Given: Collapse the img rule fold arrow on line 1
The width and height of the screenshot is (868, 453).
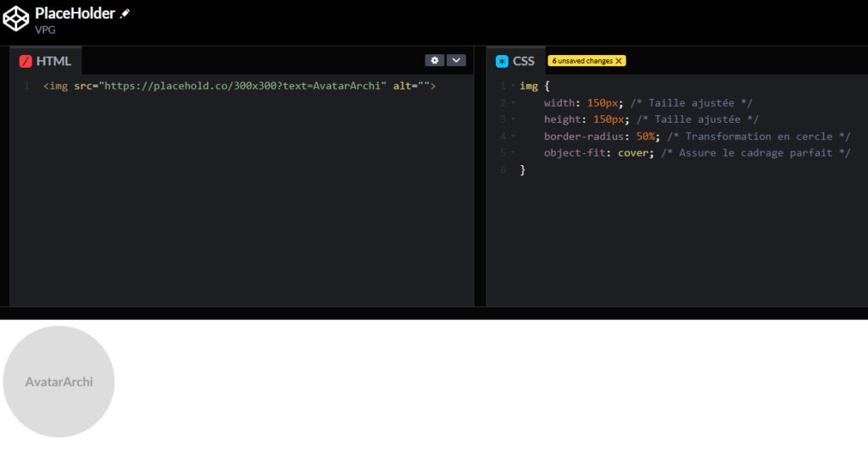Looking at the screenshot, I should pyautogui.click(x=513, y=86).
